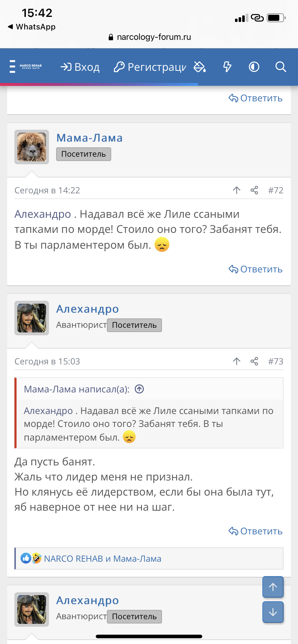298x644 pixels.
Task: Reply to Алехандро's post #73
Action: (256, 531)
